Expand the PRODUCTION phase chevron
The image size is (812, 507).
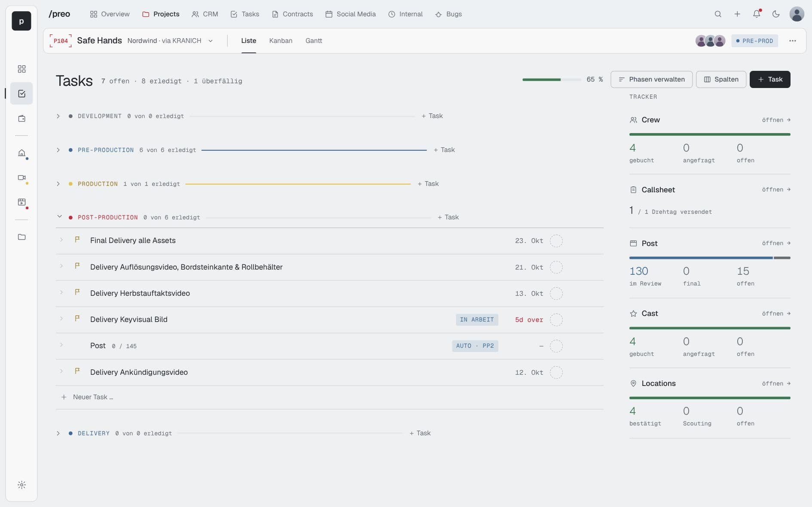pyautogui.click(x=58, y=184)
